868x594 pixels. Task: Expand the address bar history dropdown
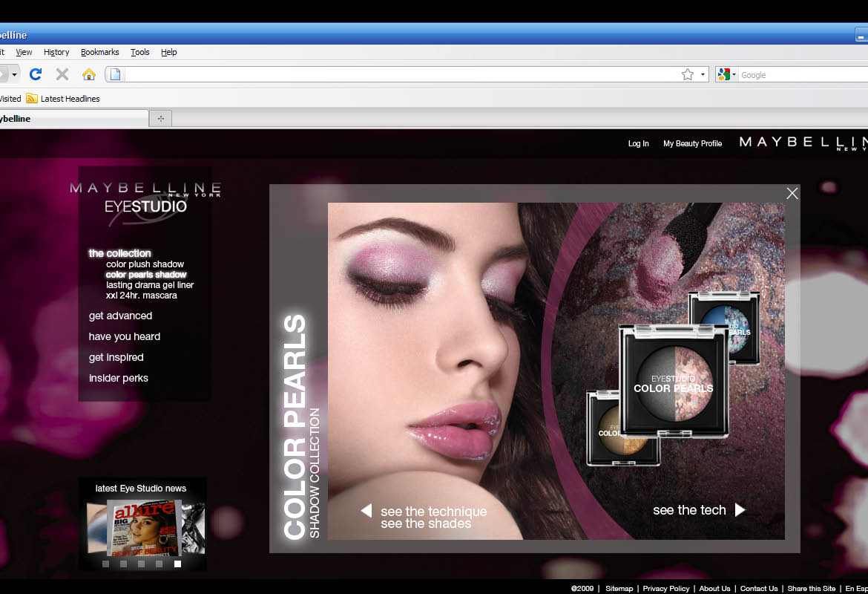coord(703,74)
